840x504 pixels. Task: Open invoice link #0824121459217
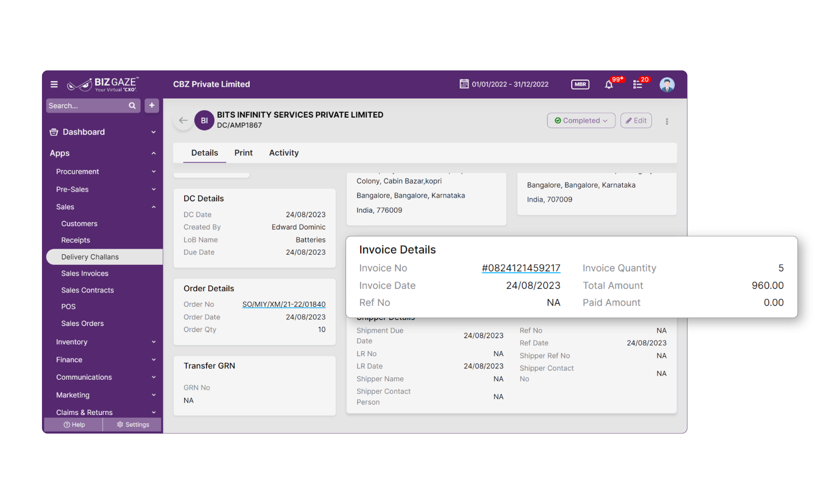[521, 268]
